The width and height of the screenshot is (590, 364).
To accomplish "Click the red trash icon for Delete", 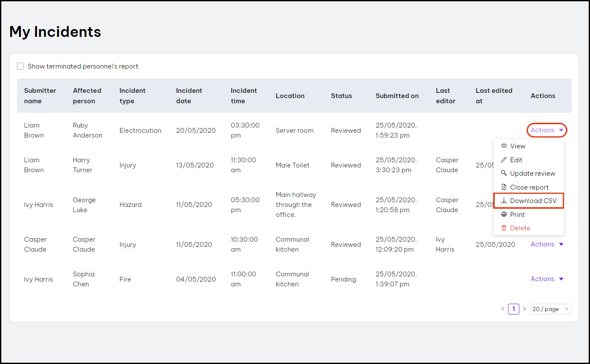I will click(504, 228).
